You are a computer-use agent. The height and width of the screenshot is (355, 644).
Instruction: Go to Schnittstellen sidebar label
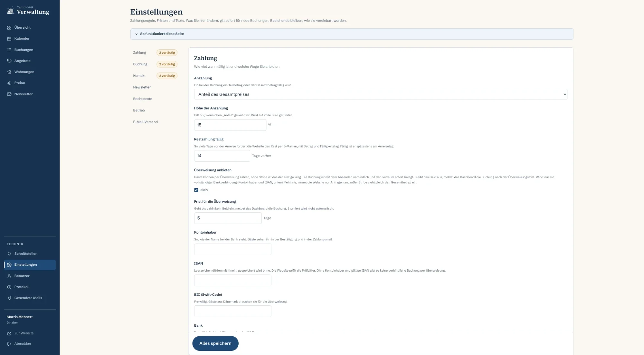click(x=26, y=254)
